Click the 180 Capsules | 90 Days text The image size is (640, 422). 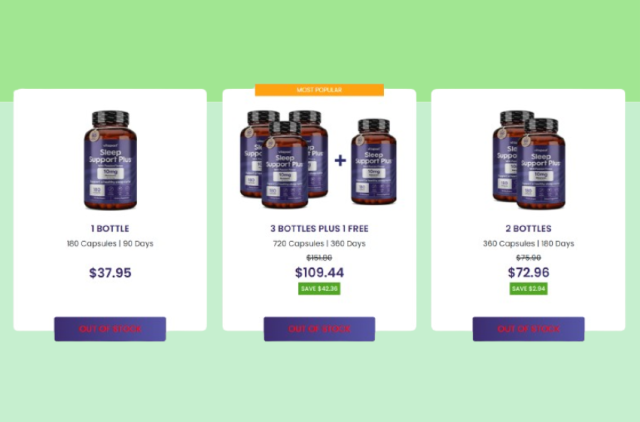[x=110, y=244]
